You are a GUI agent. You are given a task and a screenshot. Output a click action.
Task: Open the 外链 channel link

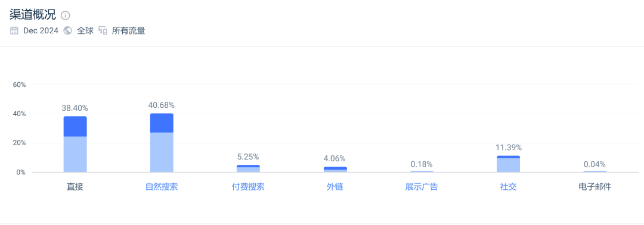click(x=335, y=187)
